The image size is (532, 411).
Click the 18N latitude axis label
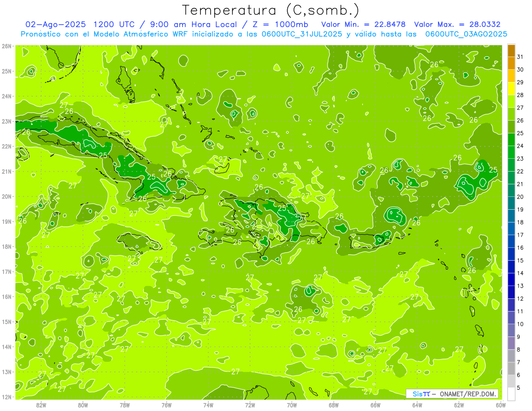[x=7, y=247]
